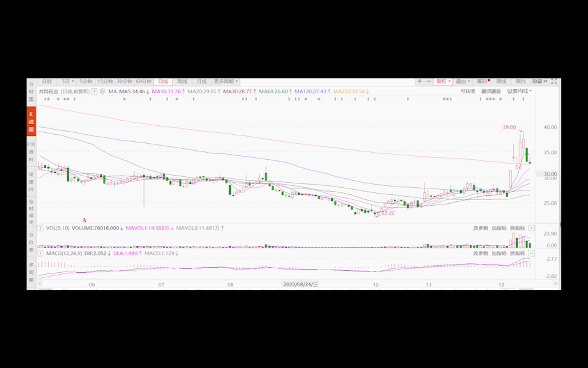
Task: Close the VOL indicator panel
Action: coord(531,228)
